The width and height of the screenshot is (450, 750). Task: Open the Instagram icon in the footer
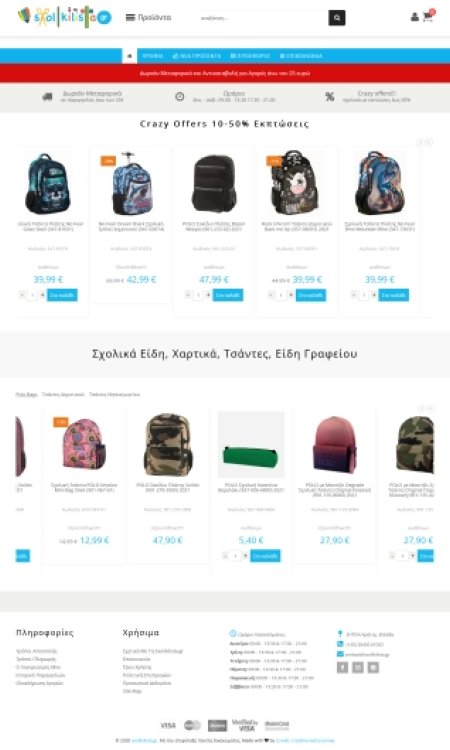(358, 667)
